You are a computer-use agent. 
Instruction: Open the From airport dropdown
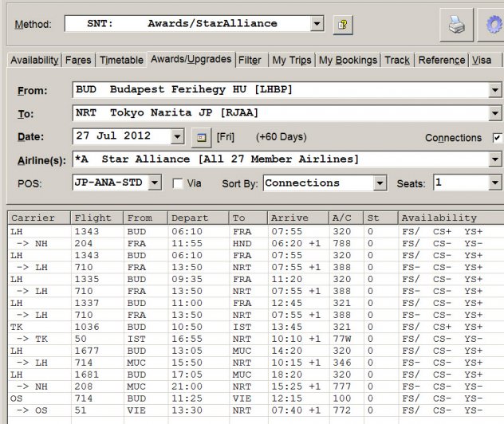(495, 90)
